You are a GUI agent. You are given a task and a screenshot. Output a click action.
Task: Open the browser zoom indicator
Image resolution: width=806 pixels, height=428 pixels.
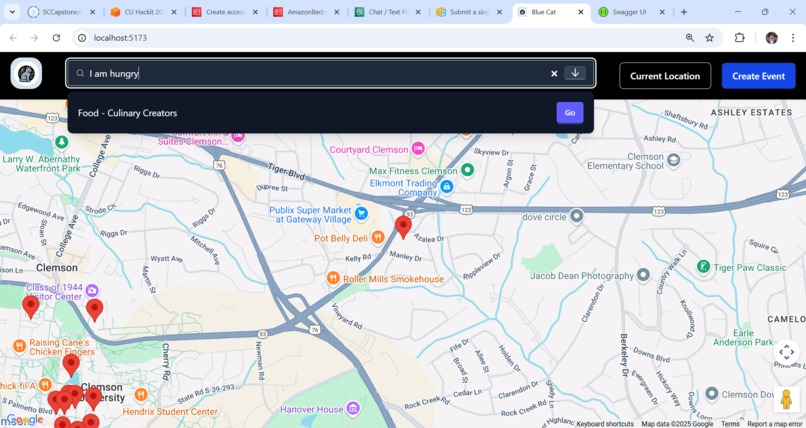coord(690,38)
